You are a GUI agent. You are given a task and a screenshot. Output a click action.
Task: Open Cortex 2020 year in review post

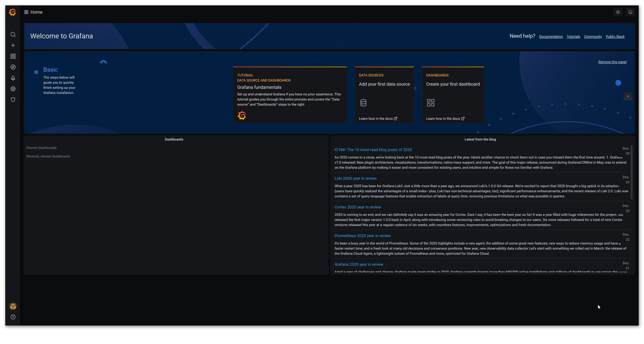[357, 207]
